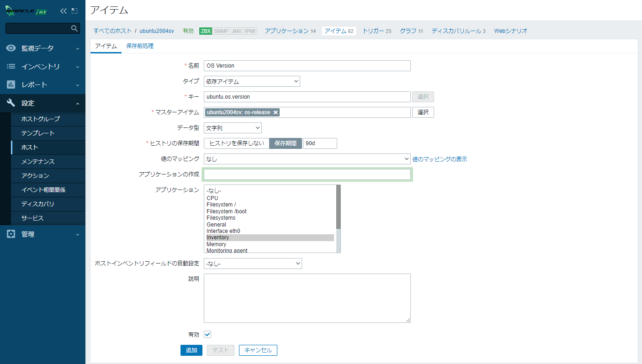Click the search magnifier icon in sidebar
This screenshot has width=642, height=364.
74,28
